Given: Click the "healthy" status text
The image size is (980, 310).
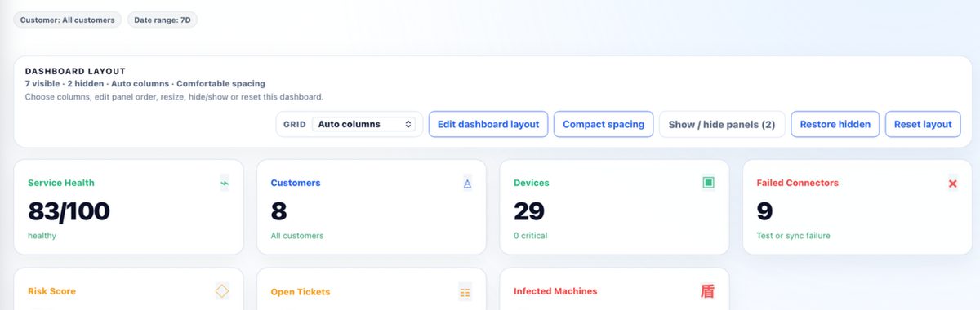Looking at the screenshot, I should click(42, 236).
